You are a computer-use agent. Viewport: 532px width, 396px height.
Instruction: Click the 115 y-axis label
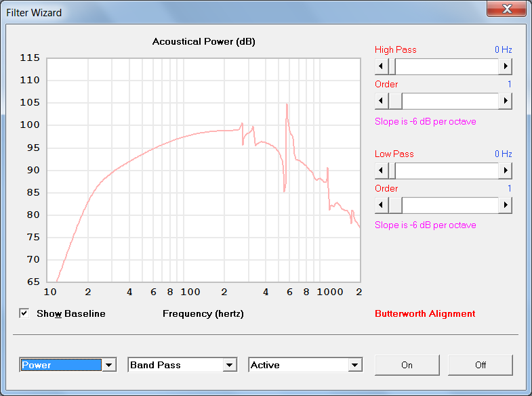pos(30,58)
